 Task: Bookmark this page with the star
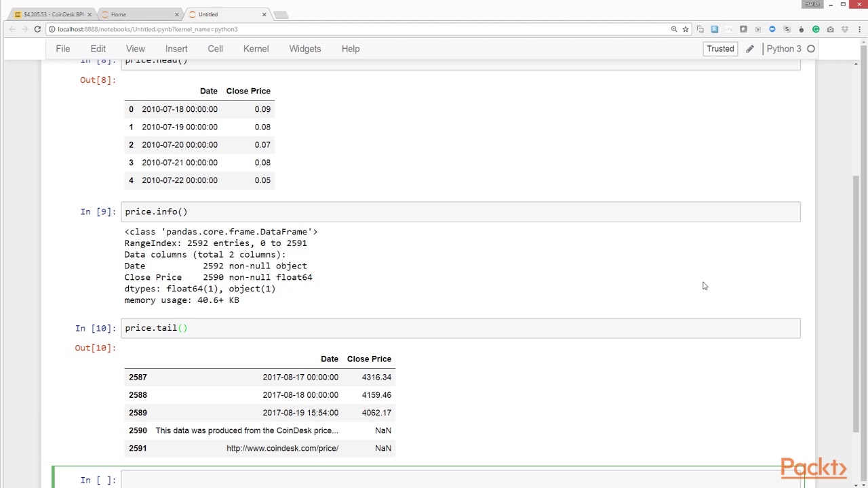pos(686,29)
